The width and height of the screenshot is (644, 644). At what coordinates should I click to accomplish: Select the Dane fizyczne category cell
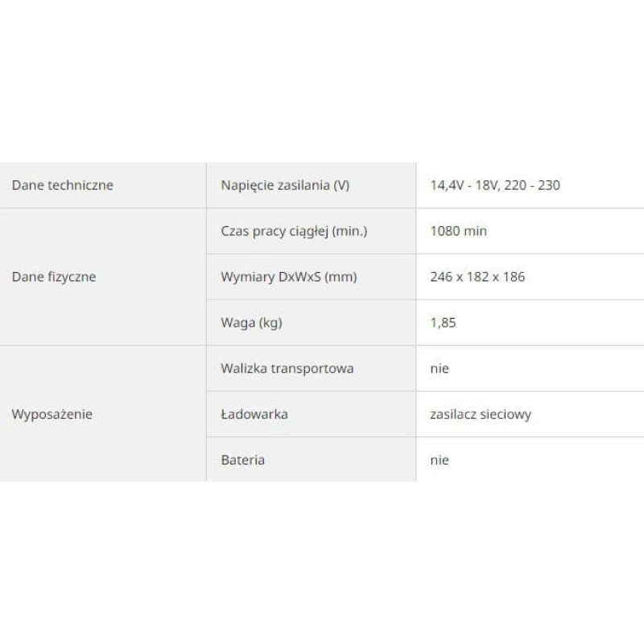point(103,277)
